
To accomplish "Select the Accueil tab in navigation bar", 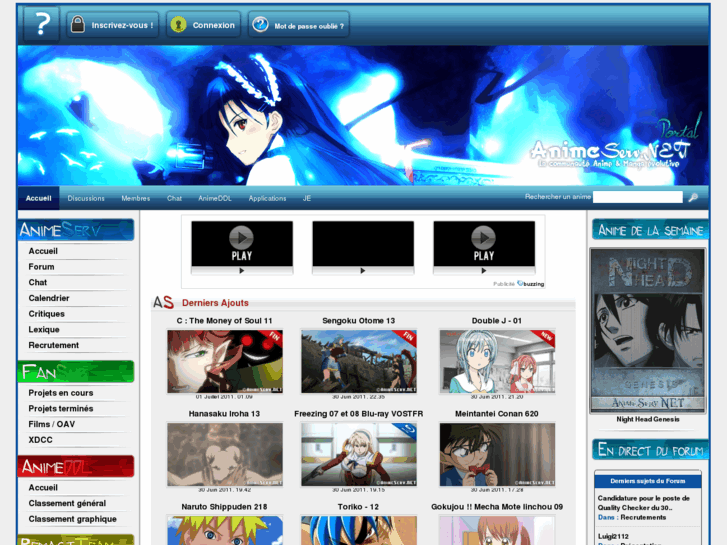I will click(x=38, y=198).
